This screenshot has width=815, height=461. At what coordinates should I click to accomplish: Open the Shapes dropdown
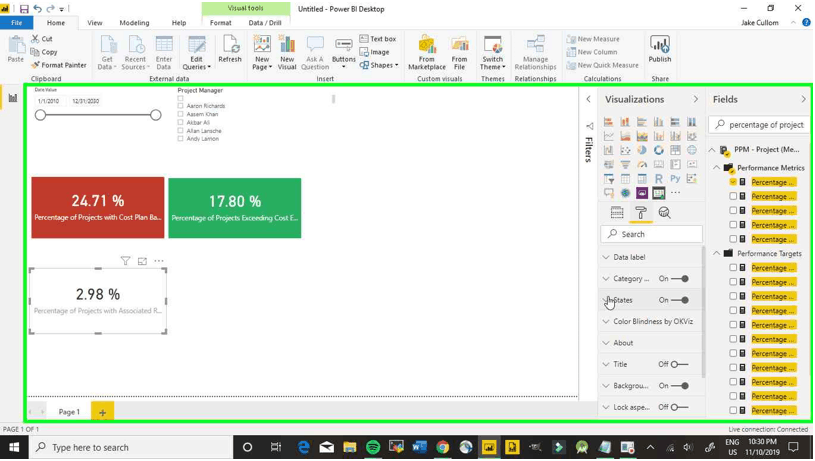(379, 65)
